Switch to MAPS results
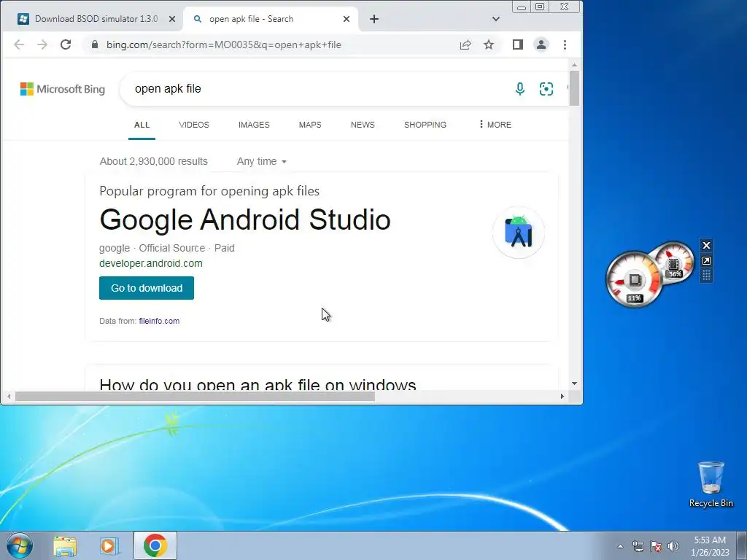The image size is (747, 560). tap(310, 125)
